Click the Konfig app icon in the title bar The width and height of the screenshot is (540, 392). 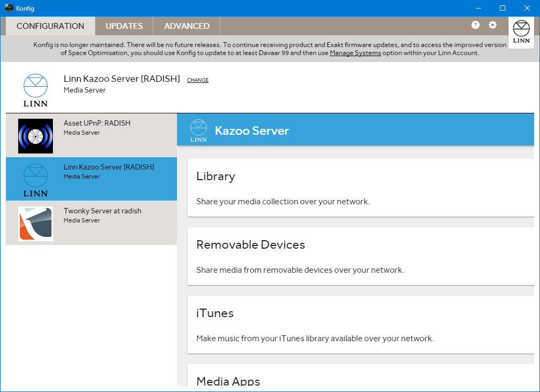pyautogui.click(x=9, y=8)
